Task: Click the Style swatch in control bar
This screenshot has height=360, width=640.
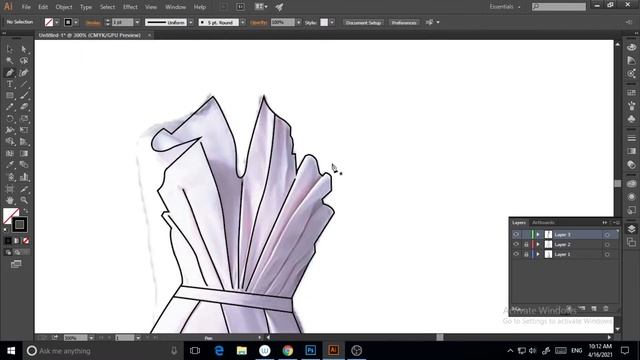Action: point(324,22)
